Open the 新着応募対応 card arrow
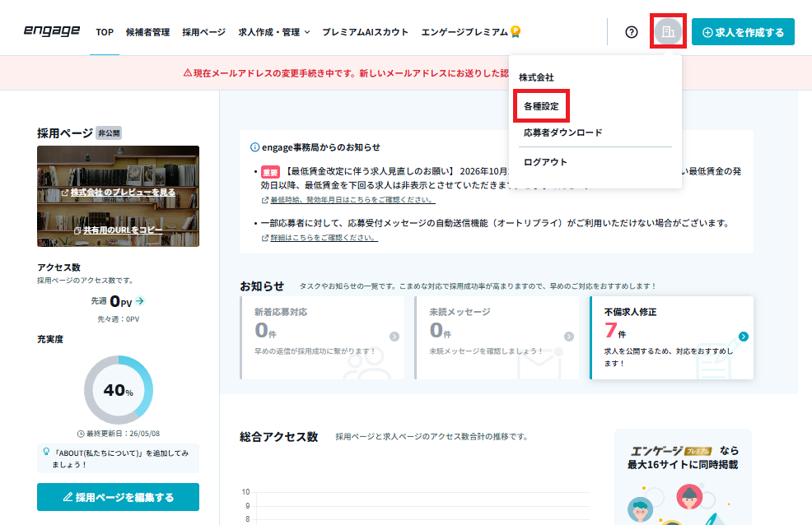 coord(394,337)
